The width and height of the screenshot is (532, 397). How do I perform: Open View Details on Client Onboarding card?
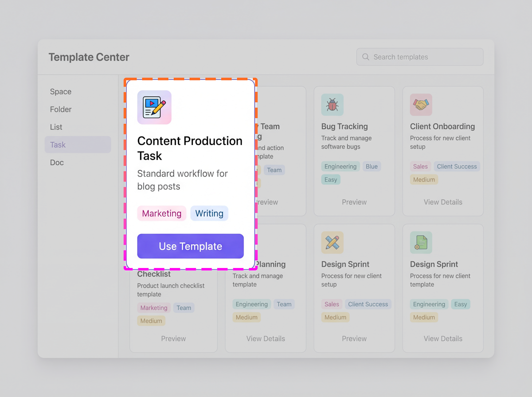pyautogui.click(x=443, y=202)
